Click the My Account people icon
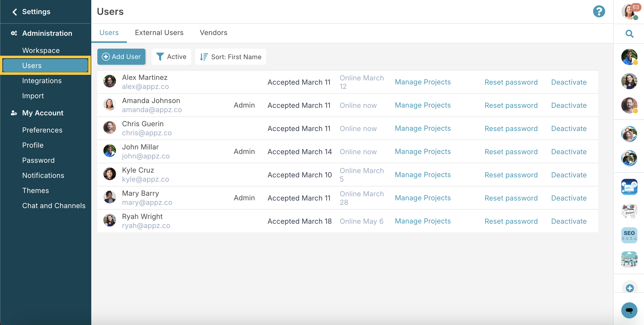Image resolution: width=644 pixels, height=325 pixels. click(14, 113)
